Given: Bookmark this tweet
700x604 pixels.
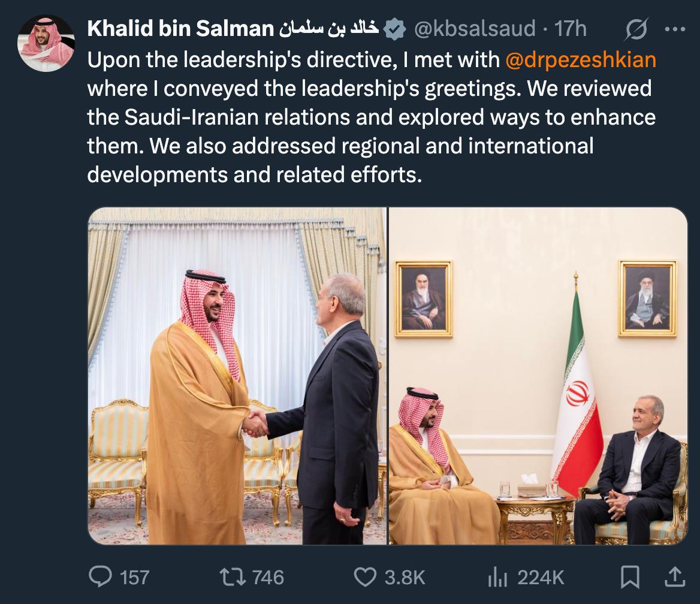Looking at the screenshot, I should point(630,576).
